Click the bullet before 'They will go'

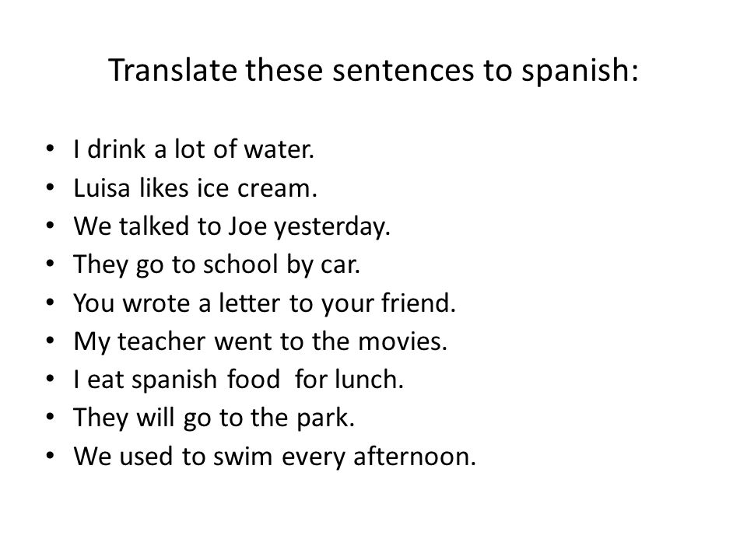51,417
